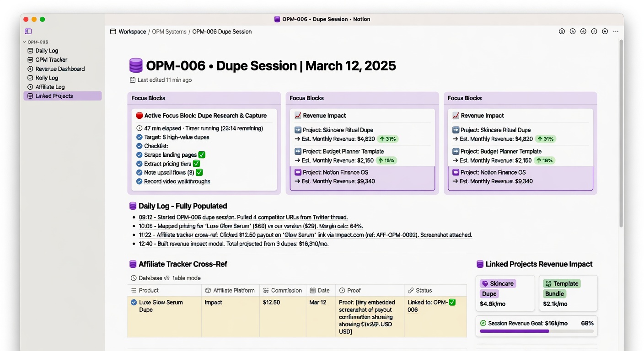The width and height of the screenshot is (644, 351).
Task: Click database icon beside Daily Log - Fully Populated
Action: coord(133,206)
